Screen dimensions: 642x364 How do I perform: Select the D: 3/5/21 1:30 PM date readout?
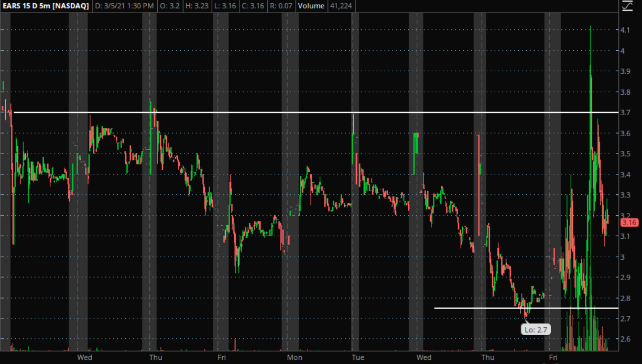click(x=124, y=7)
